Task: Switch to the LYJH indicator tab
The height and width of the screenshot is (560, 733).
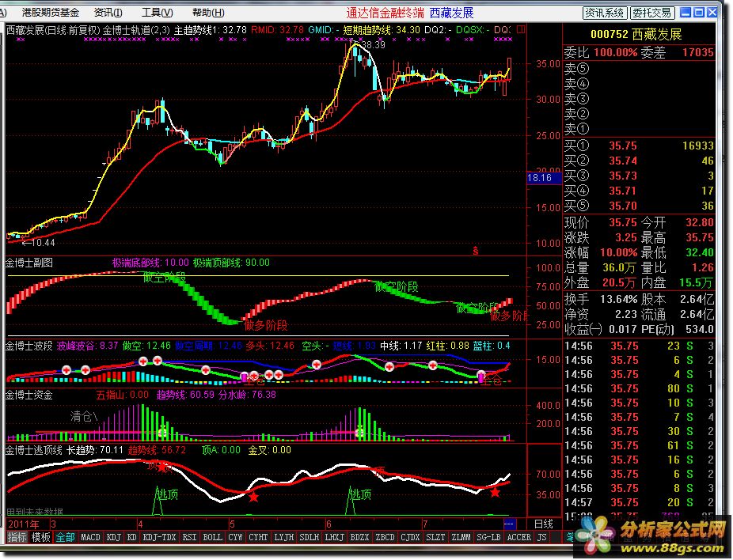Action: pos(283,537)
